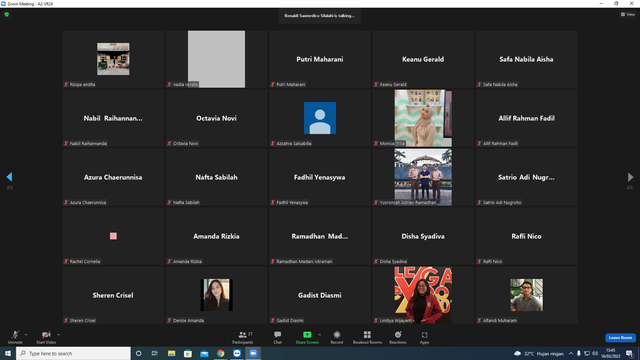Select Satrio Adi Nugr... participant tile
The image size is (640, 360).
click(x=526, y=177)
